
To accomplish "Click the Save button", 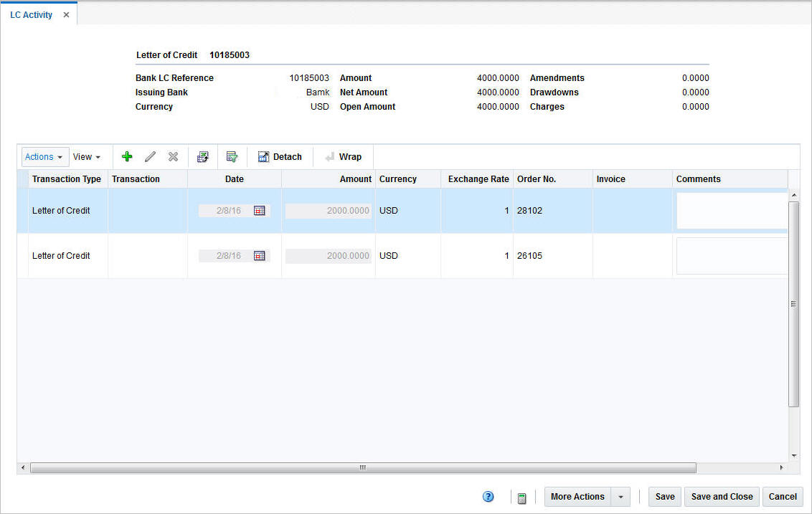I will pos(665,496).
